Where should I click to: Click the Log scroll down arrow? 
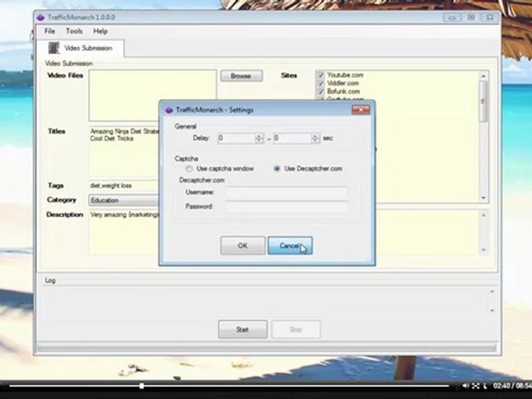[492, 310]
